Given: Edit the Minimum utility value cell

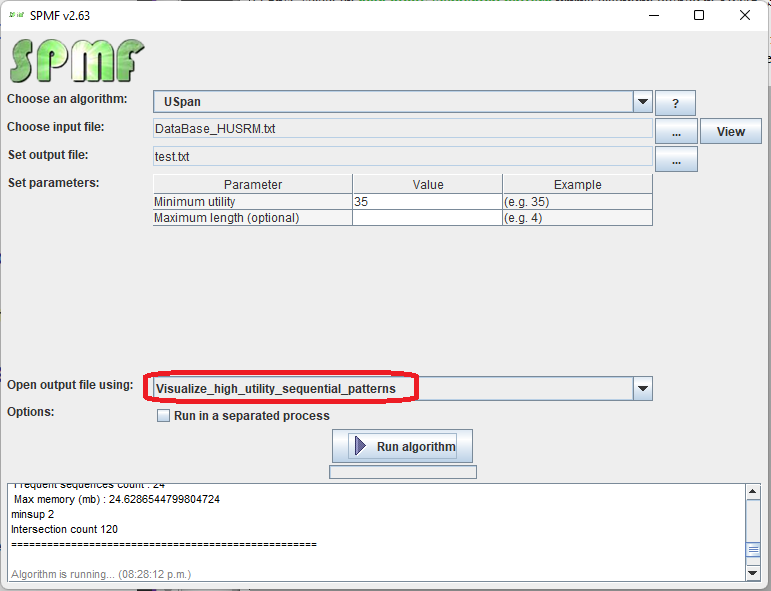Looking at the screenshot, I should [x=427, y=201].
